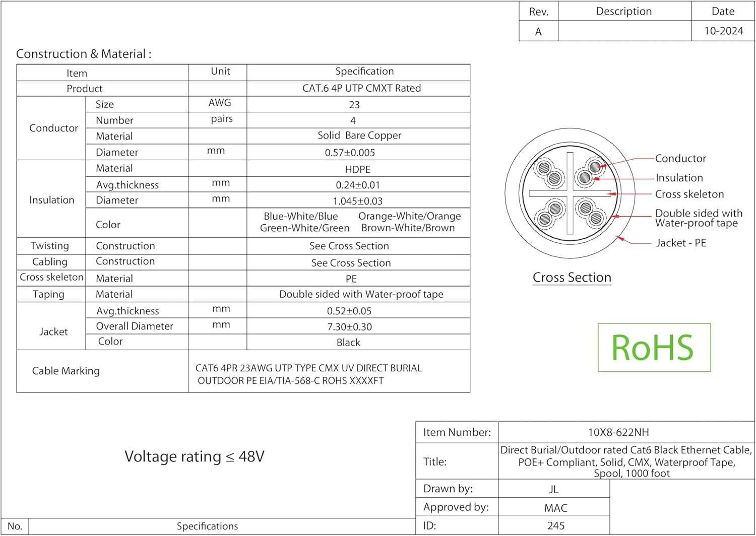Click conductor size value '23'
The height and width of the screenshot is (536, 756).
[x=354, y=105]
